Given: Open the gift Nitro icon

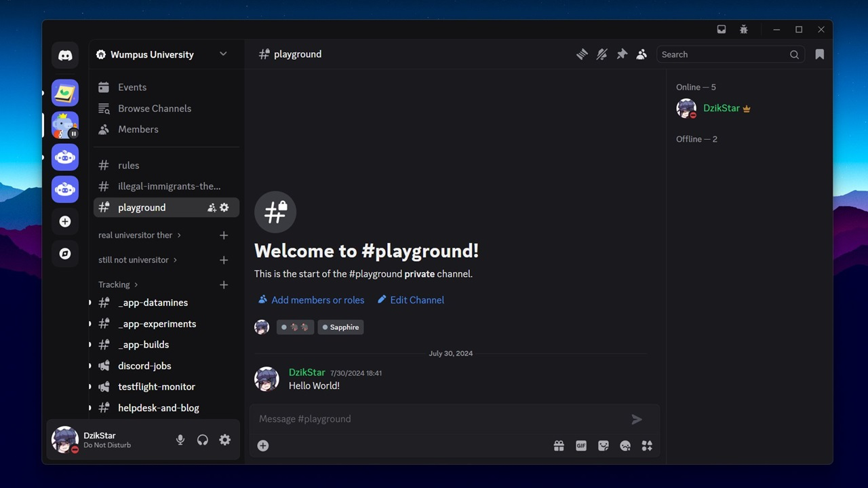Looking at the screenshot, I should pyautogui.click(x=559, y=446).
